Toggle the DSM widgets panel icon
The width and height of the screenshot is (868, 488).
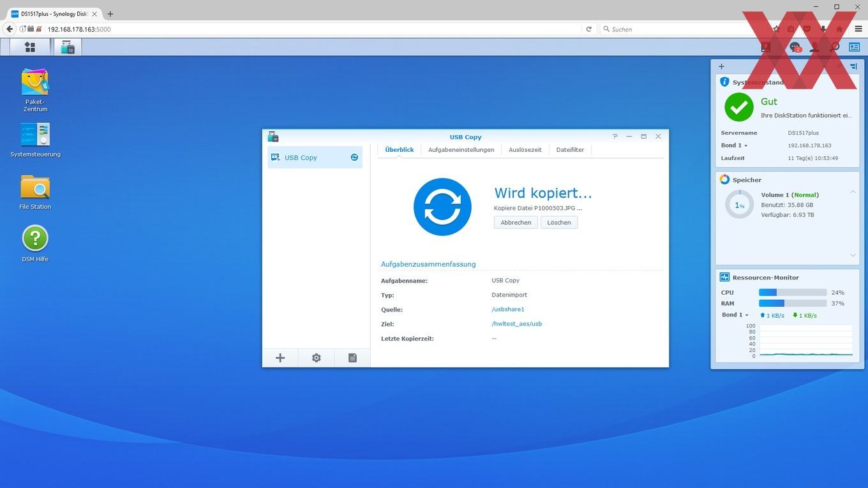pos(854,47)
